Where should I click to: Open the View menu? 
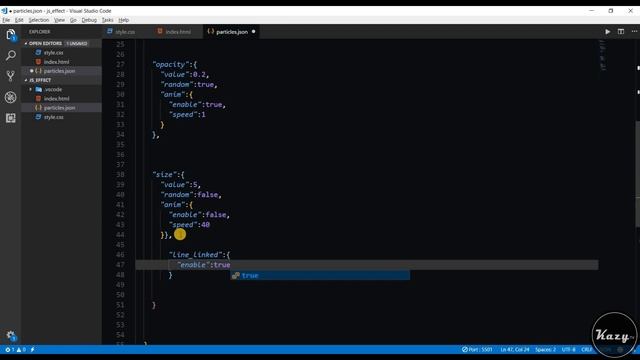click(59, 20)
